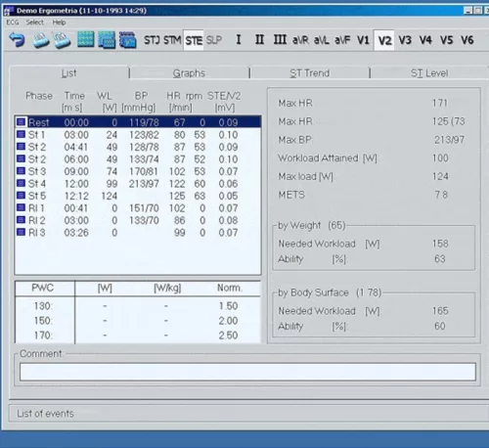
Task: Click the blue back arrow icon
Action: 17,40
